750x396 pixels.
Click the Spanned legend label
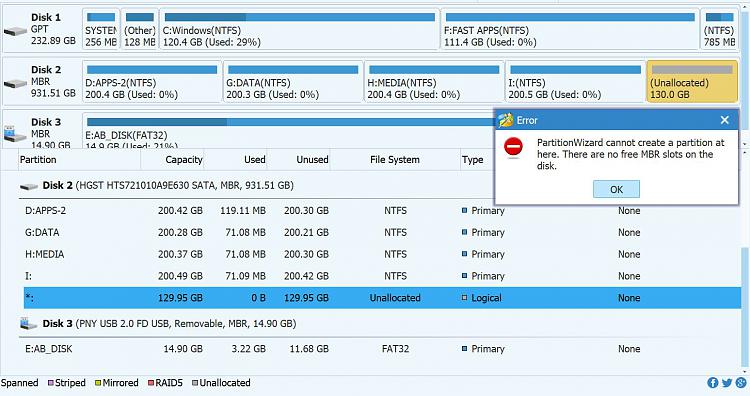coord(19,383)
